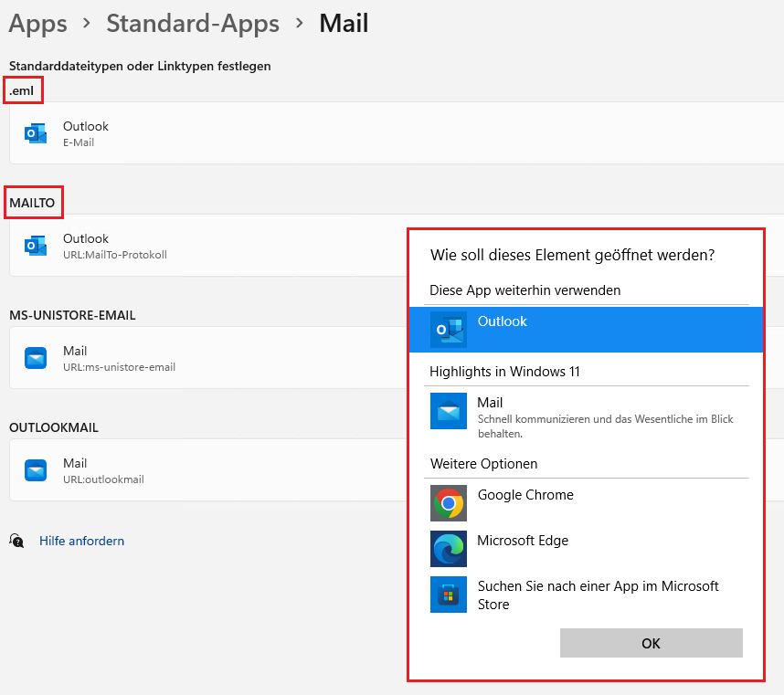Go back to Standard-Apps in the breadcrumb
784x695 pixels.
click(193, 24)
